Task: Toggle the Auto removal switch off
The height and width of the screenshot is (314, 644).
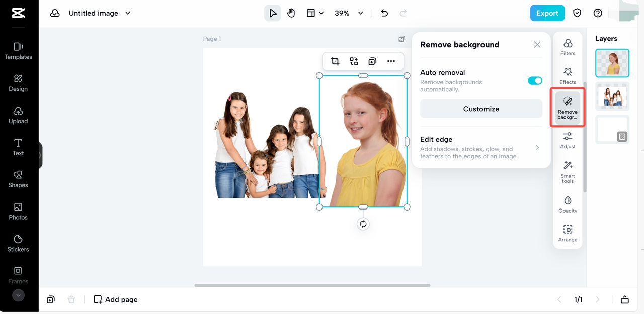Action: 534,81
